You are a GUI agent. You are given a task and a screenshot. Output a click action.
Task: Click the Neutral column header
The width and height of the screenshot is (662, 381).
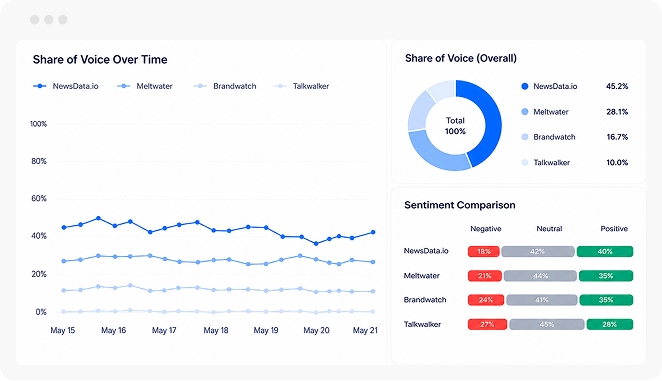click(549, 229)
